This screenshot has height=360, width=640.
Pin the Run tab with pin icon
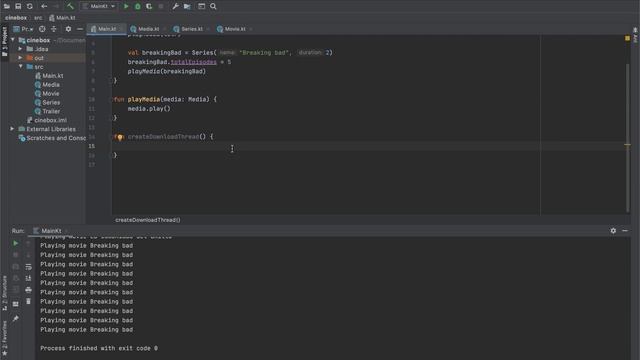tap(16, 318)
